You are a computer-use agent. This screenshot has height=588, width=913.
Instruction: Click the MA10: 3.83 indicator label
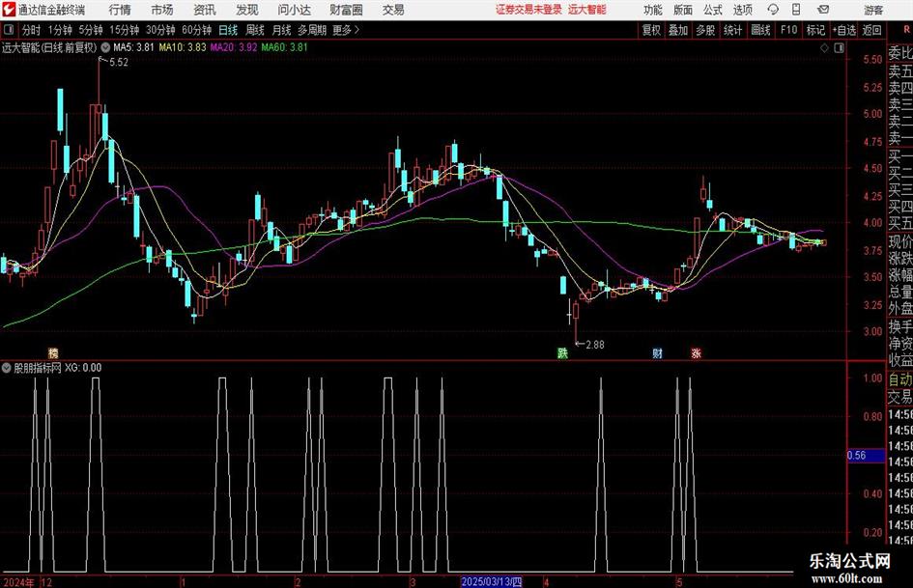(x=183, y=47)
